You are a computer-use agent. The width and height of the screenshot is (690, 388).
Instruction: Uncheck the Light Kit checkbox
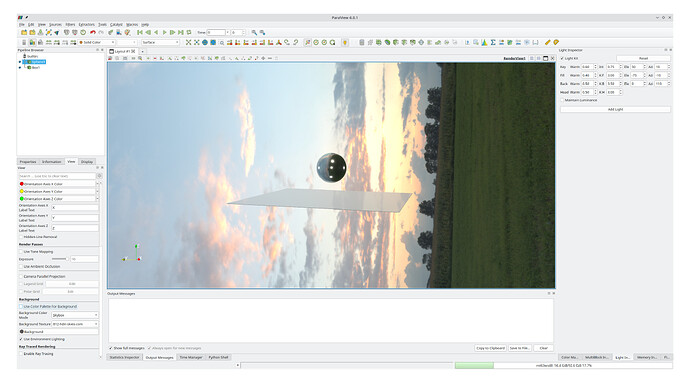point(562,58)
